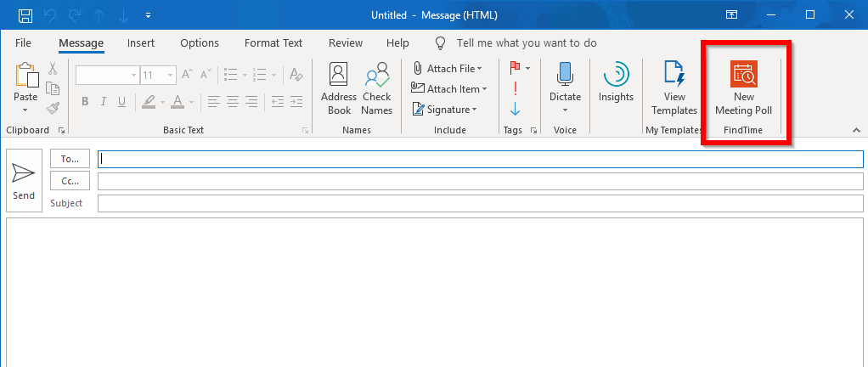The width and height of the screenshot is (868, 367).
Task: Switch to the Insert tab
Action: coord(141,43)
